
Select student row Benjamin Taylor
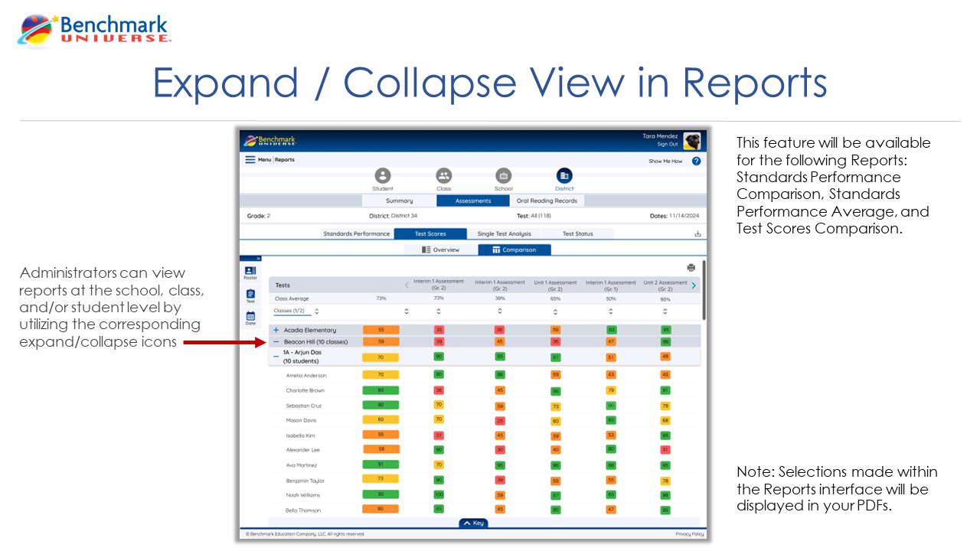point(484,481)
